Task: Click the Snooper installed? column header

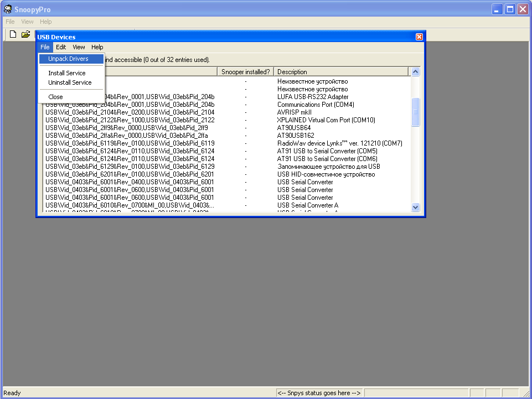Action: 246,72
